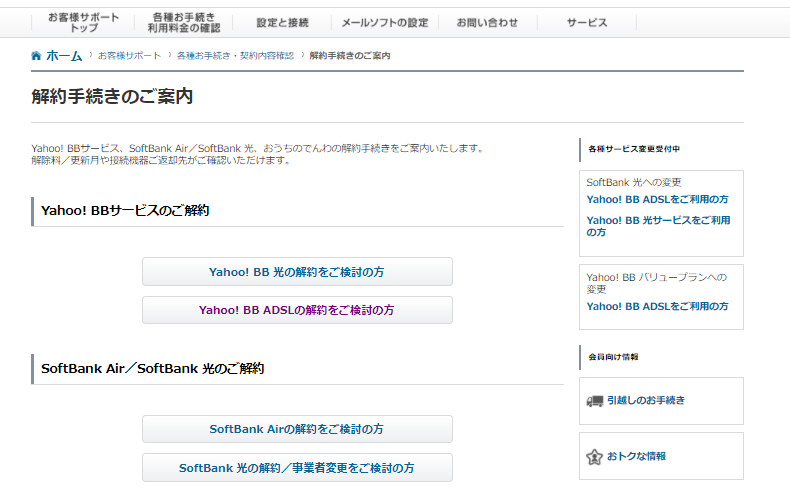Click 各種サービス変更受付中 sidebar heading
The image size is (790, 502).
point(634,149)
